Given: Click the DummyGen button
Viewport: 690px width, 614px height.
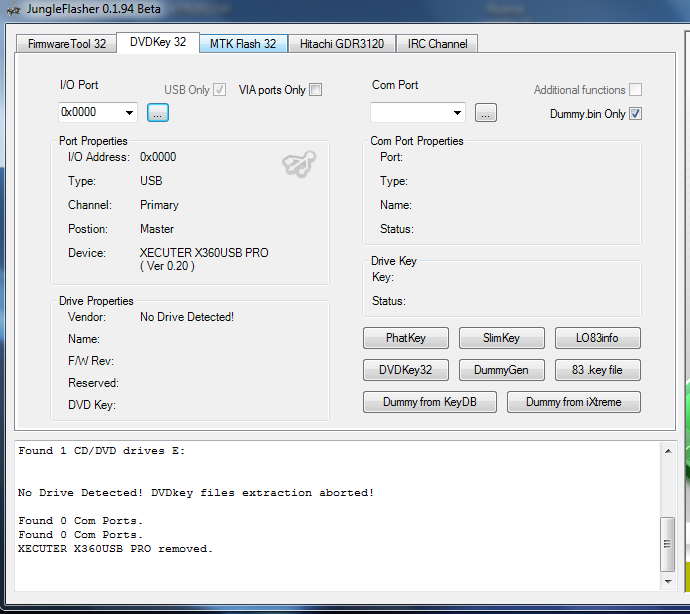Looking at the screenshot, I should point(502,370).
